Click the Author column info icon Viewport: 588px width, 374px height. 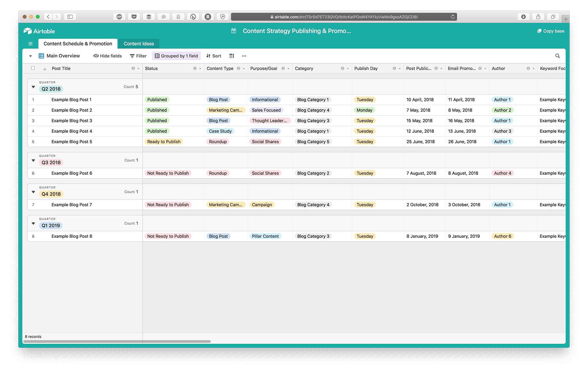[x=528, y=68]
